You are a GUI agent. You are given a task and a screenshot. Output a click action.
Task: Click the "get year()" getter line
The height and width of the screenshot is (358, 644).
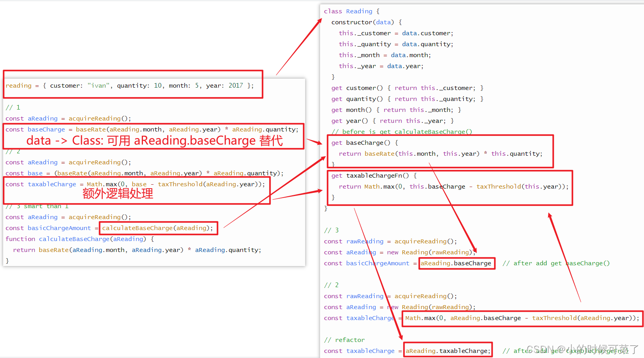[x=393, y=121]
